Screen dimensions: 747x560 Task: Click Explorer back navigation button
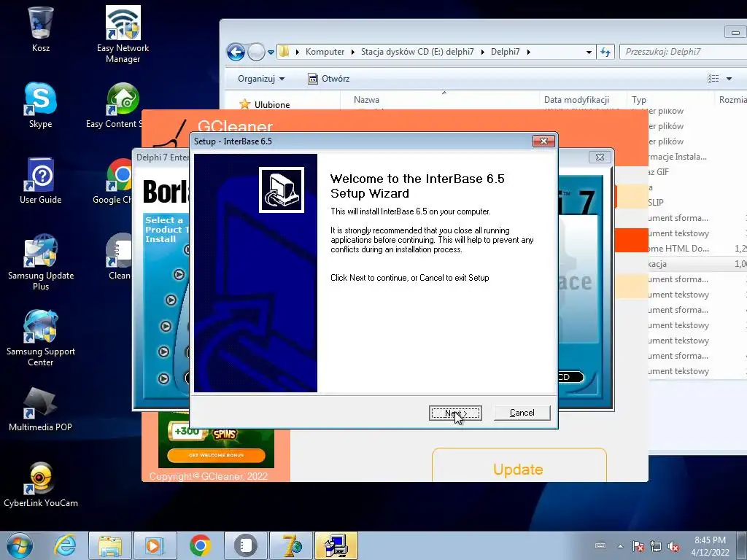pos(236,52)
